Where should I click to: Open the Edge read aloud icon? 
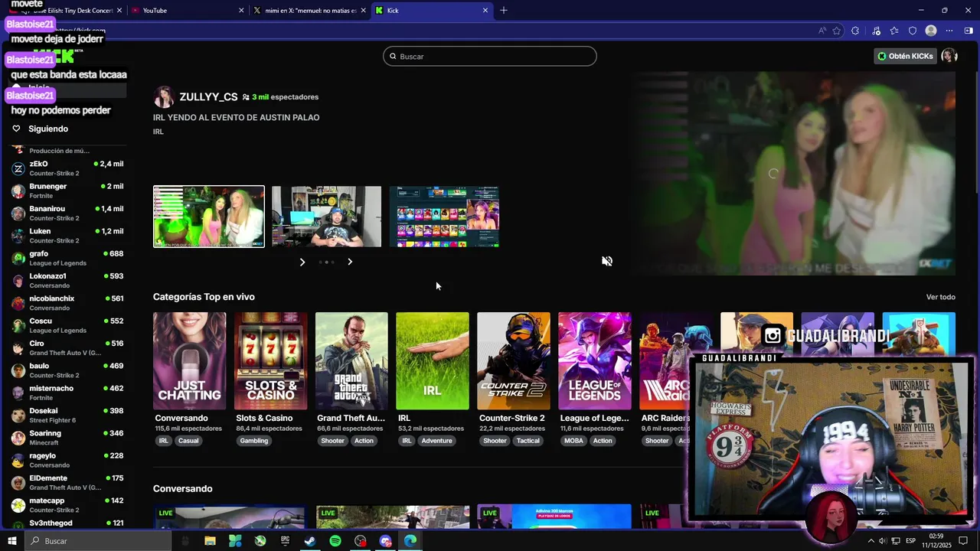coord(822,31)
